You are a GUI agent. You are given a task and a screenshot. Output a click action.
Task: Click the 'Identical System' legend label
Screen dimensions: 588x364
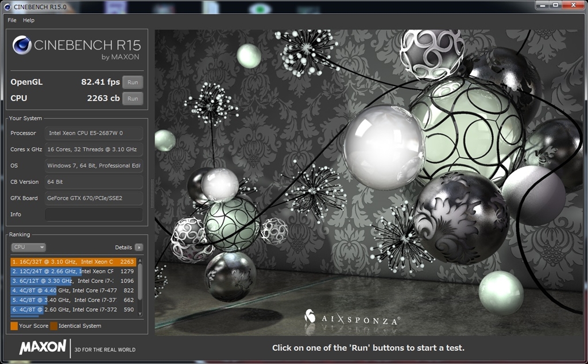[x=80, y=326]
